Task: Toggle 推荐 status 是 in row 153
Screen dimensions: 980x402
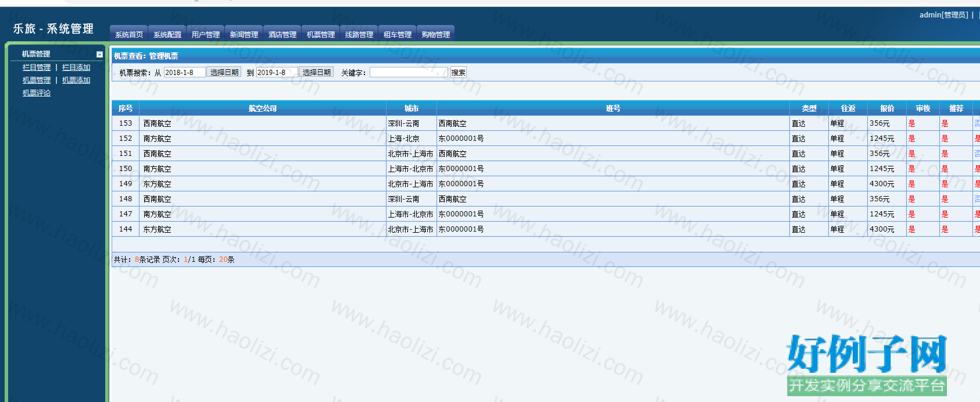Action: tap(945, 123)
